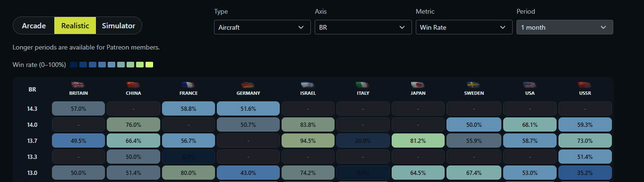Click the Sweden flag icon
Image resolution: width=644 pixels, height=182 pixels.
pos(474,85)
